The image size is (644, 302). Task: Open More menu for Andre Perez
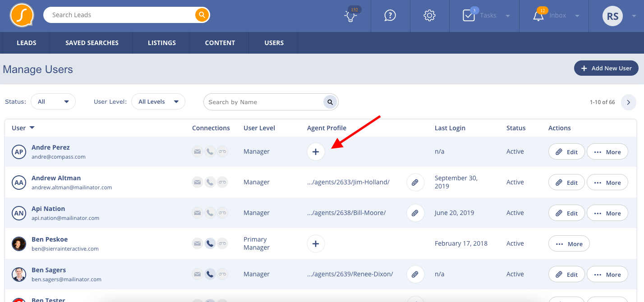[607, 152]
